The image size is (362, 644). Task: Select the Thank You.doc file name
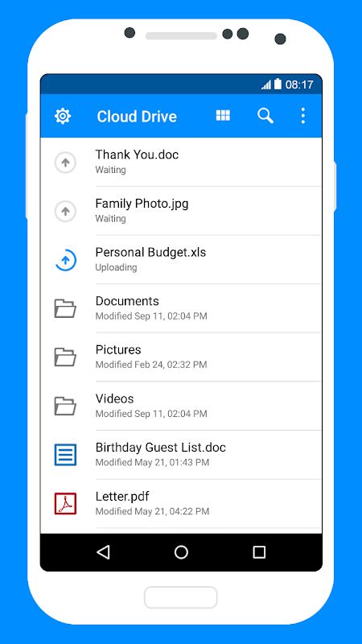coord(137,155)
